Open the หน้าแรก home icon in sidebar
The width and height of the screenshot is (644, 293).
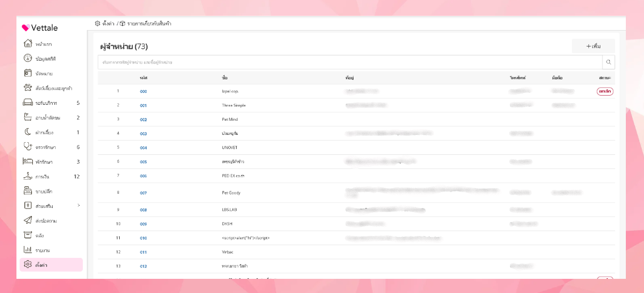coord(27,44)
